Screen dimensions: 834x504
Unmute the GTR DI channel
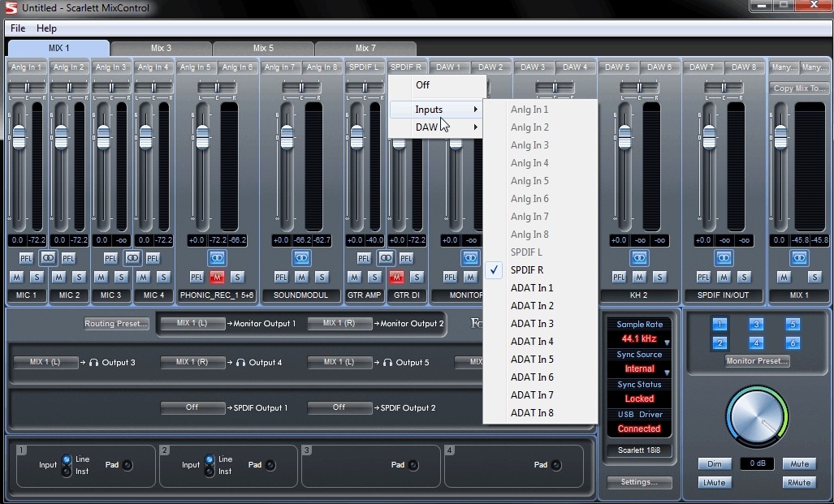(396, 277)
